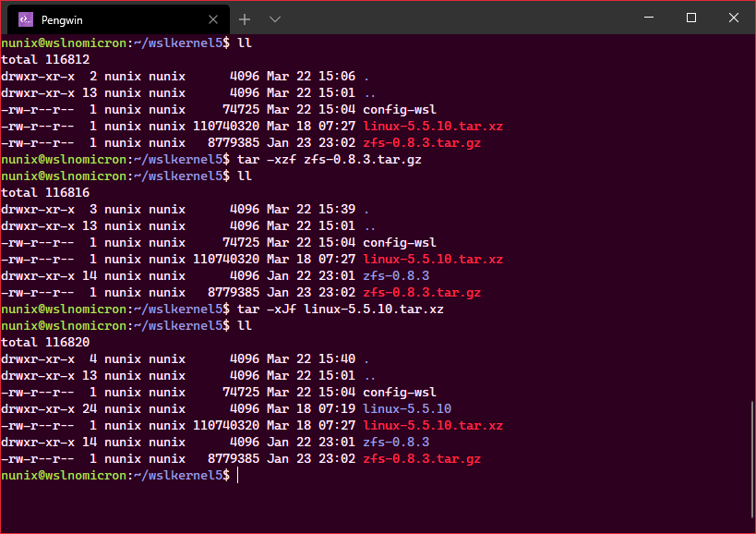Click the 'total 116812' output line

[x=45, y=60]
